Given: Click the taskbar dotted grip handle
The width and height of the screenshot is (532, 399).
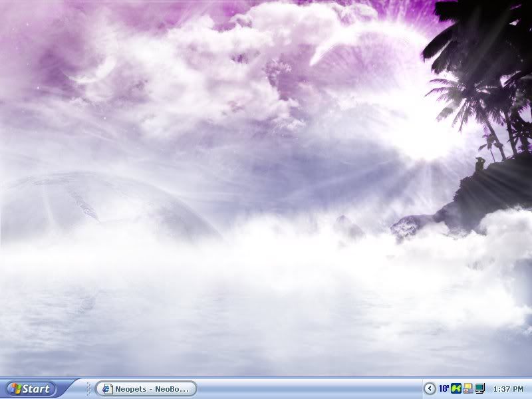Looking at the screenshot, I should (x=89, y=389).
